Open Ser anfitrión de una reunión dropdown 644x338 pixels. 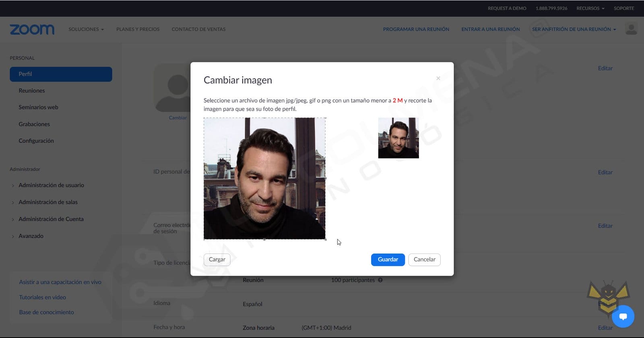574,29
